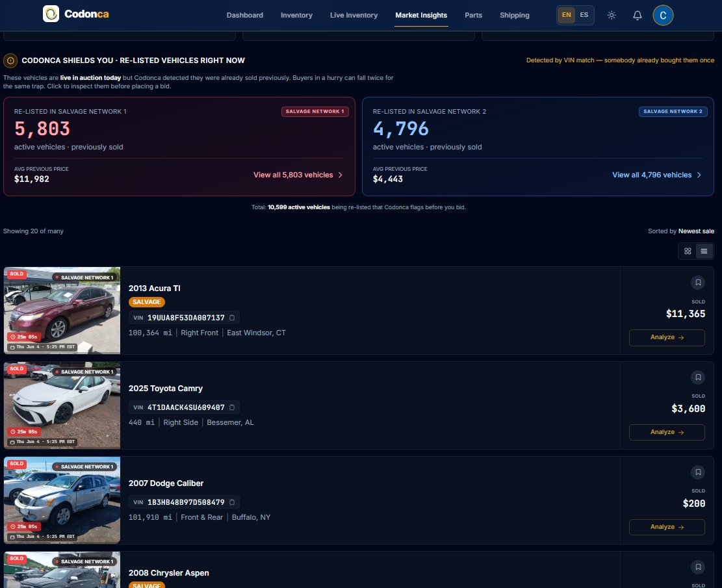
Task: Open the 2008 Chrysler Aspen thumbnail photo
Action: pos(62,570)
